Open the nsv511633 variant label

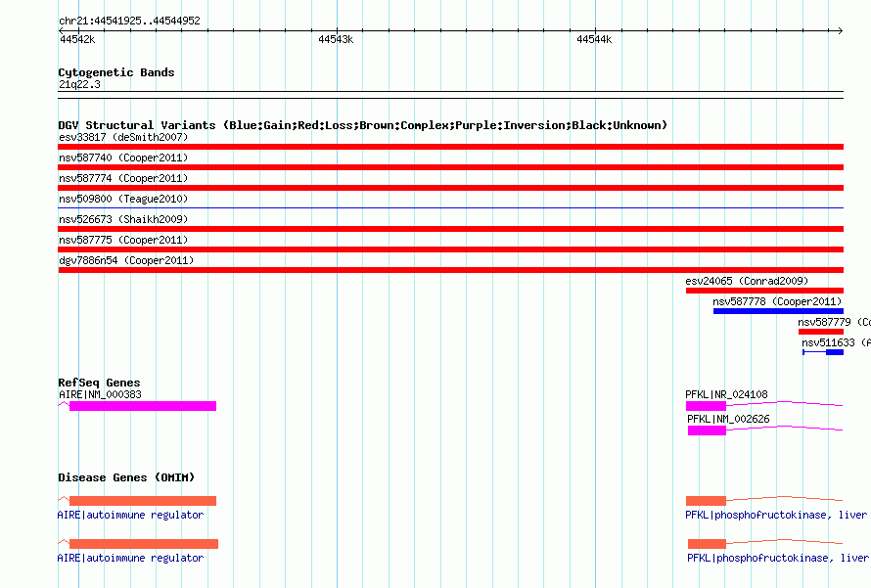point(836,342)
